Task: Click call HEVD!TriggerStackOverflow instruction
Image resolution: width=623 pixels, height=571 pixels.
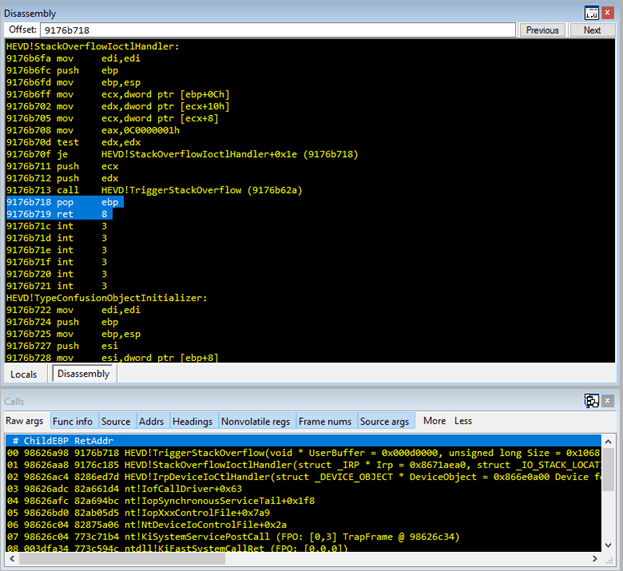Action: (154, 190)
